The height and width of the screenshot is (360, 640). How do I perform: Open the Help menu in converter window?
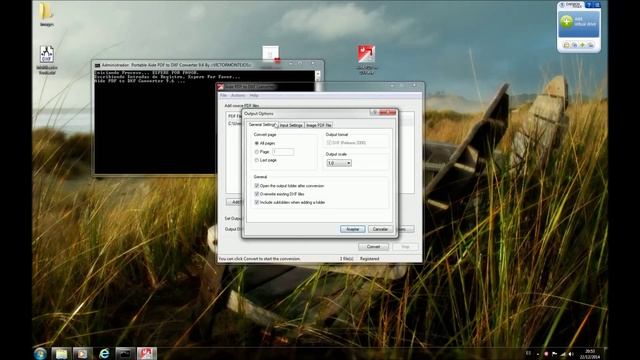[254, 96]
